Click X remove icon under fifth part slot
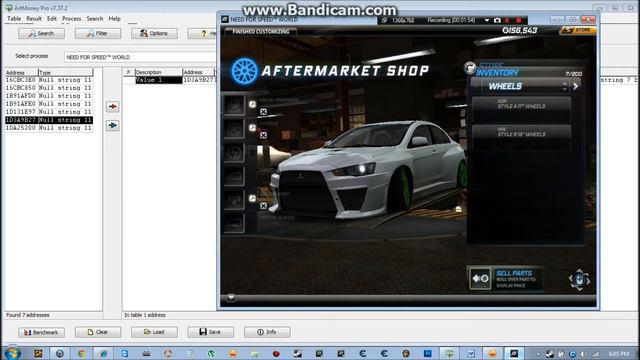Viewport: 640px width, 360px height. [x=264, y=206]
